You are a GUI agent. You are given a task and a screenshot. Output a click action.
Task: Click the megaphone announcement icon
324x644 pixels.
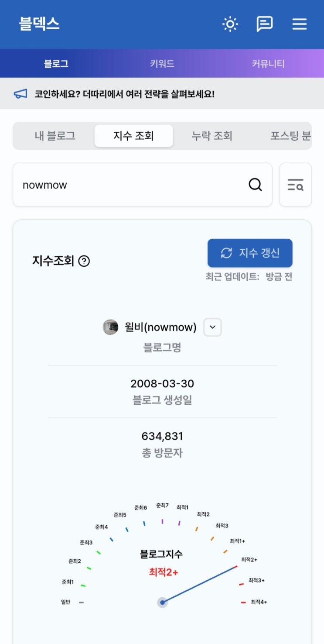pos(20,94)
